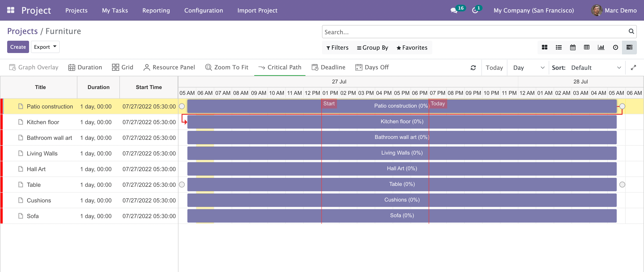Open the Activity clock view icon
The image size is (644, 272).
615,47
